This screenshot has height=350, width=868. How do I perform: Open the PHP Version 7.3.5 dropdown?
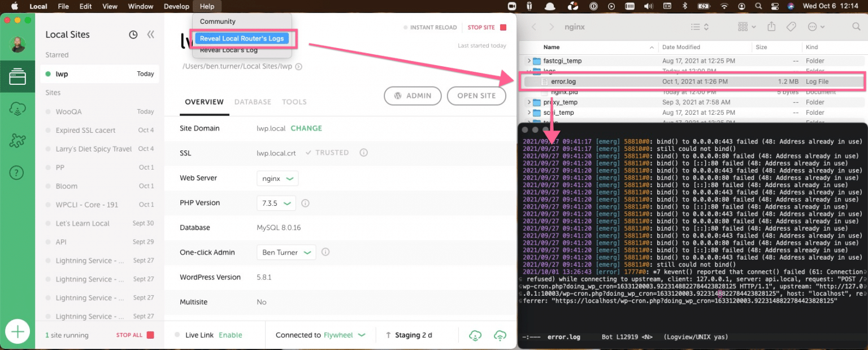(x=277, y=203)
